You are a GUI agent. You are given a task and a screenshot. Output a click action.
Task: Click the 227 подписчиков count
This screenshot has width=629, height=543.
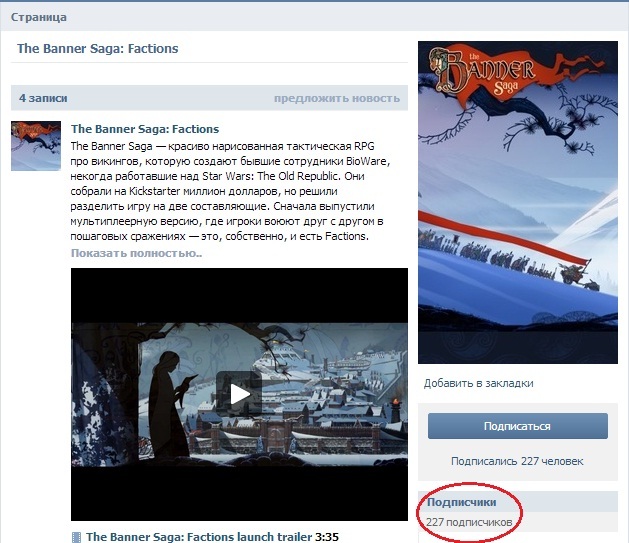469,522
